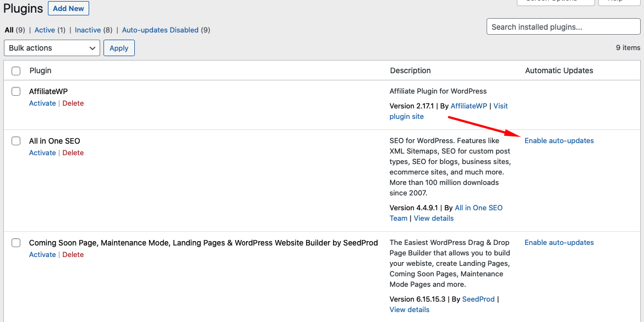Click the Coming Soon Page plugin name
The width and height of the screenshot is (644, 322).
pos(203,243)
